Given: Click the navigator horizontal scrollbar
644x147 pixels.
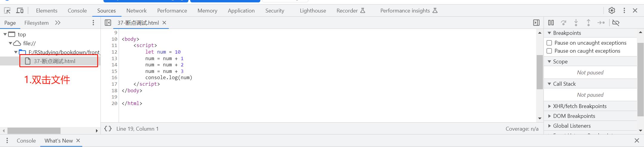Looking at the screenshot, I should click(x=34, y=131).
